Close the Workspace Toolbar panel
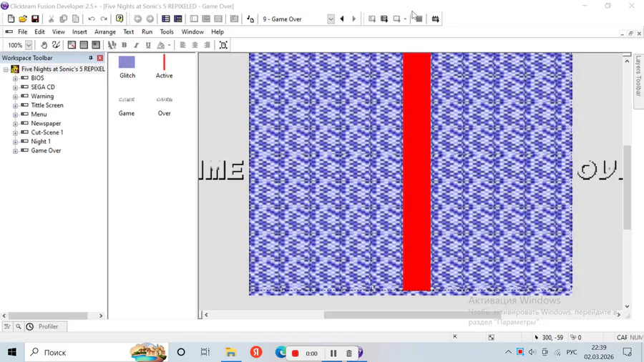 (x=99, y=58)
